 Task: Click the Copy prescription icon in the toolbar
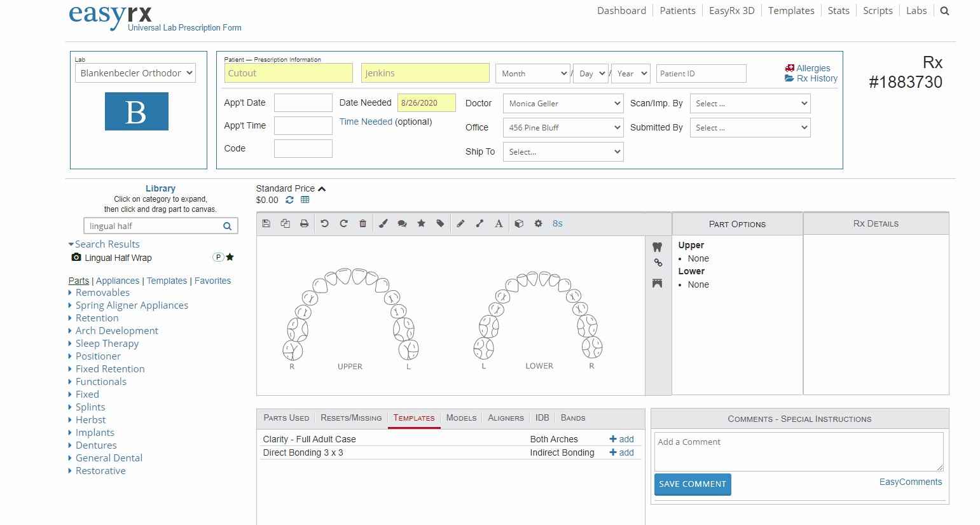point(286,223)
